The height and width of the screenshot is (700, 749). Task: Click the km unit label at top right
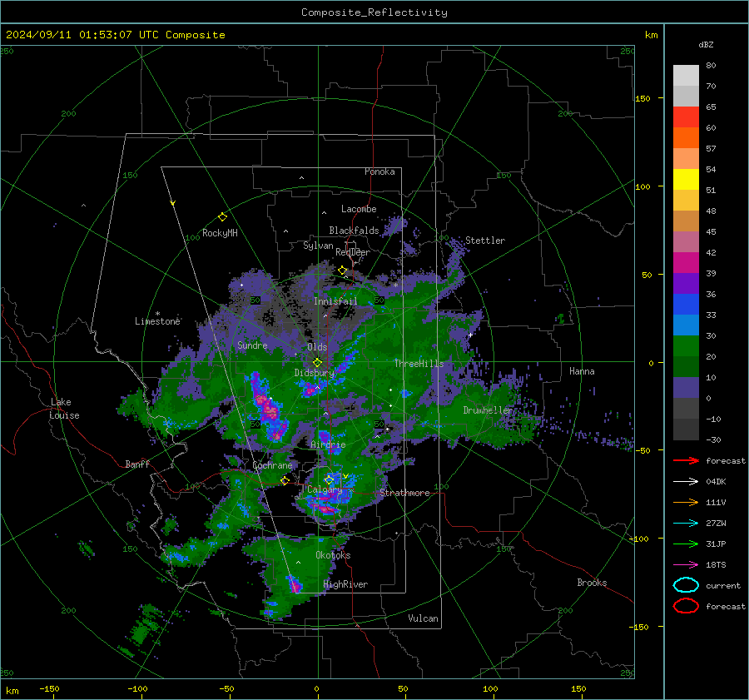651,35
